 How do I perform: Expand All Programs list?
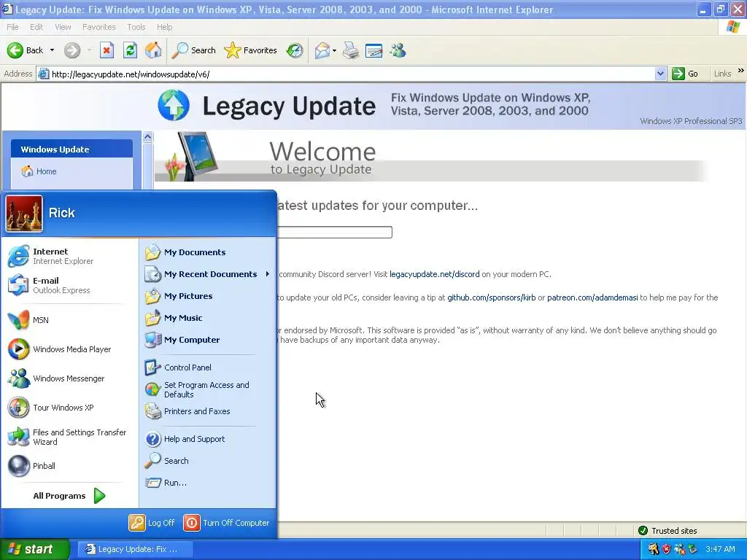tap(69, 496)
